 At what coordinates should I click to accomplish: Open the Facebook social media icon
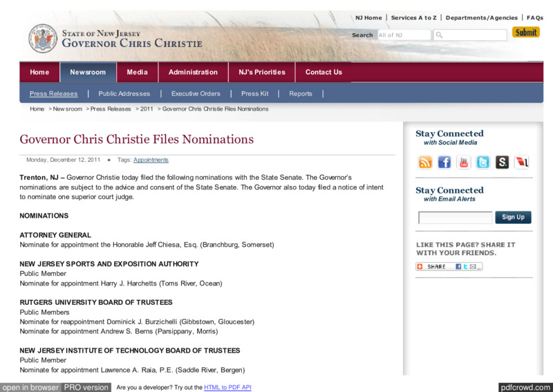coord(444,162)
